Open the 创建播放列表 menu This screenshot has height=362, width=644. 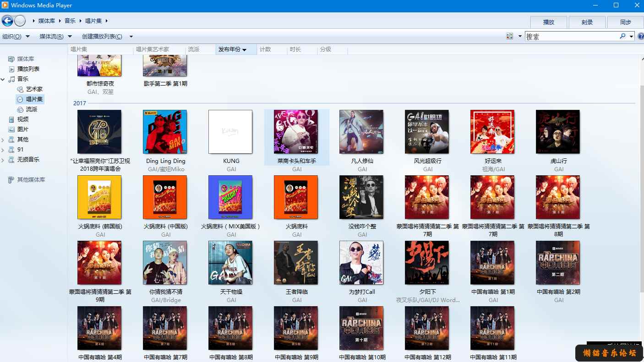(x=102, y=37)
